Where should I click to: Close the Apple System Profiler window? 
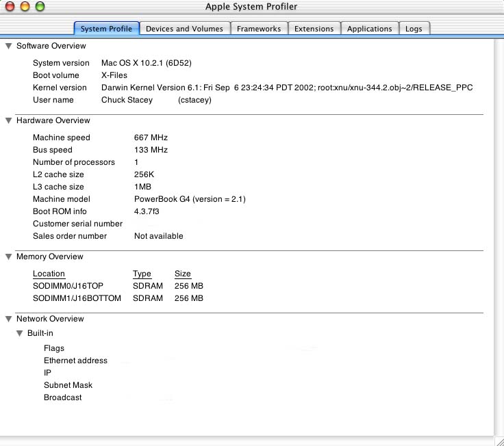pyautogui.click(x=10, y=6)
